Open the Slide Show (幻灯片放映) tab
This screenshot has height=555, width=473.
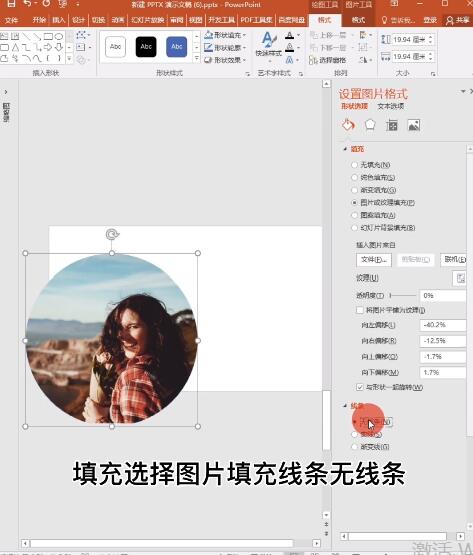(x=148, y=20)
